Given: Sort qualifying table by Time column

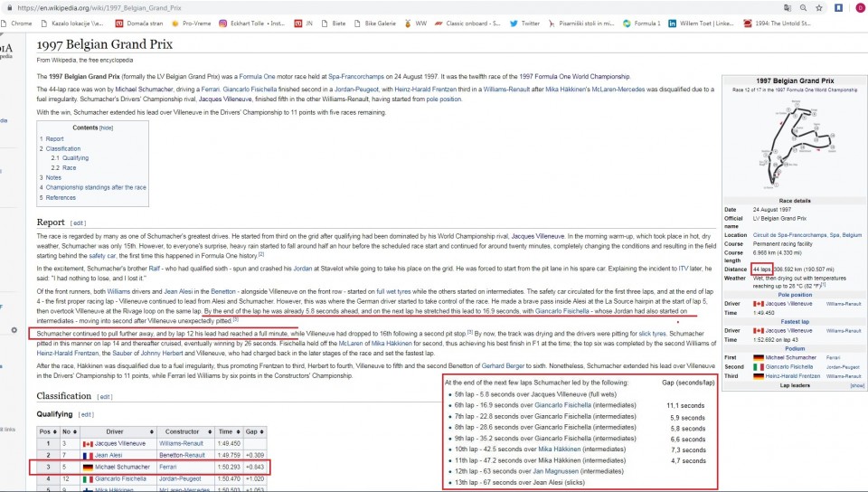Looking at the screenshot, I should (x=228, y=431).
